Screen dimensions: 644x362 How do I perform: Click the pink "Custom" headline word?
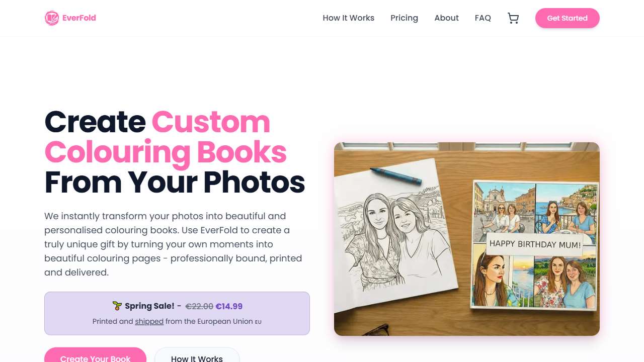[211, 122]
